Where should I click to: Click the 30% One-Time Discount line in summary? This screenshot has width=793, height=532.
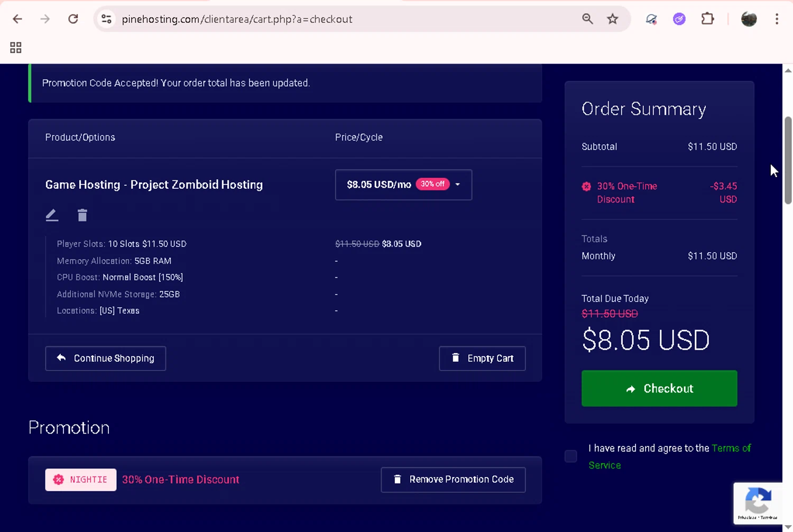pyautogui.click(x=627, y=192)
